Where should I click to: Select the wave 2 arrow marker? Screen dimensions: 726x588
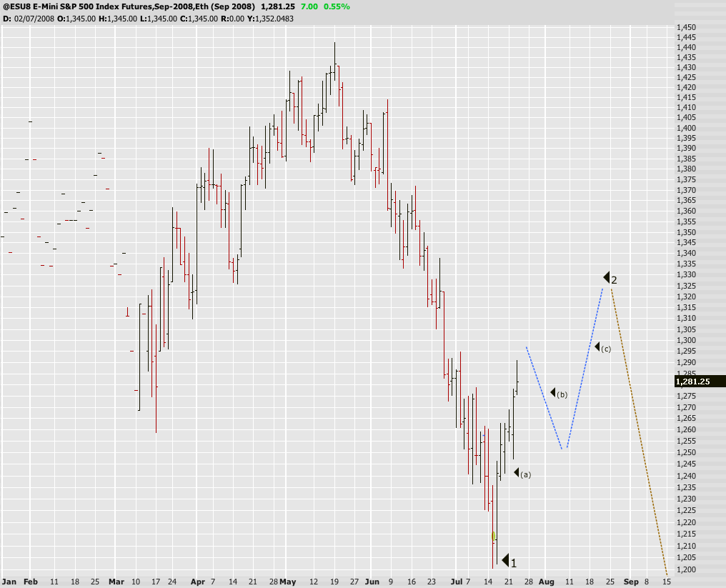coord(606,278)
